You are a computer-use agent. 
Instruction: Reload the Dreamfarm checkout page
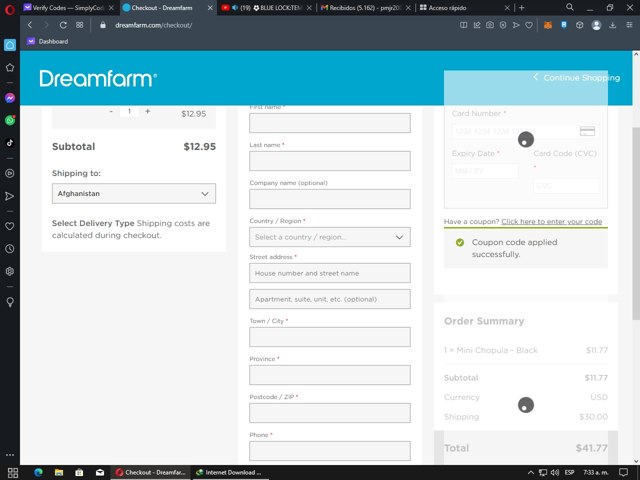(x=63, y=25)
